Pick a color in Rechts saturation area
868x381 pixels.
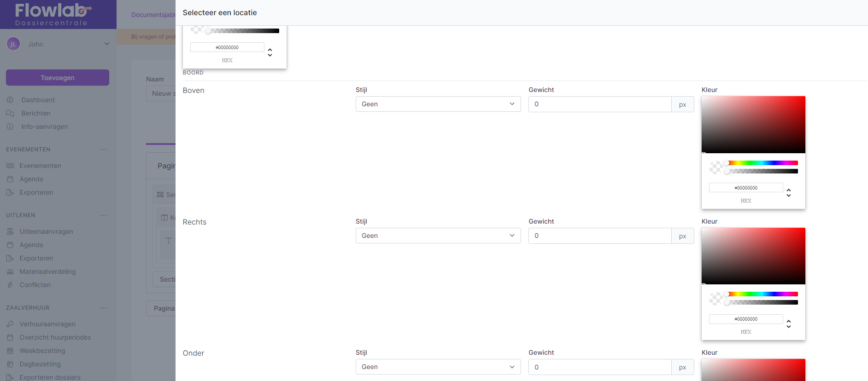click(753, 256)
